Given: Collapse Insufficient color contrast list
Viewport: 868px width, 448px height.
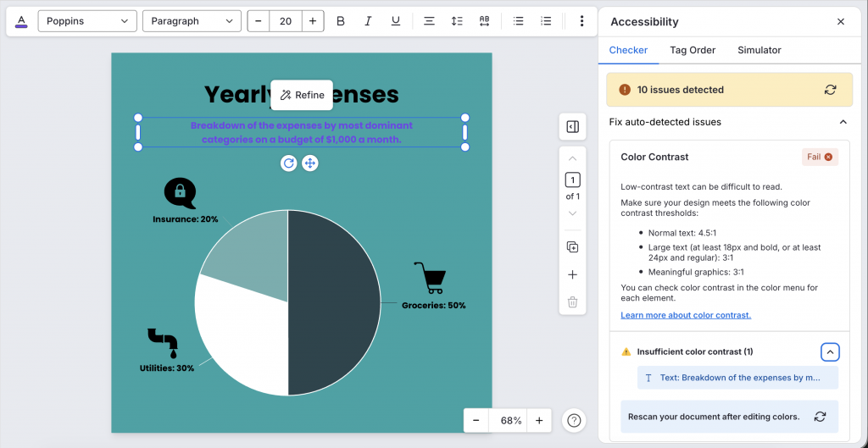Looking at the screenshot, I should tap(830, 351).
